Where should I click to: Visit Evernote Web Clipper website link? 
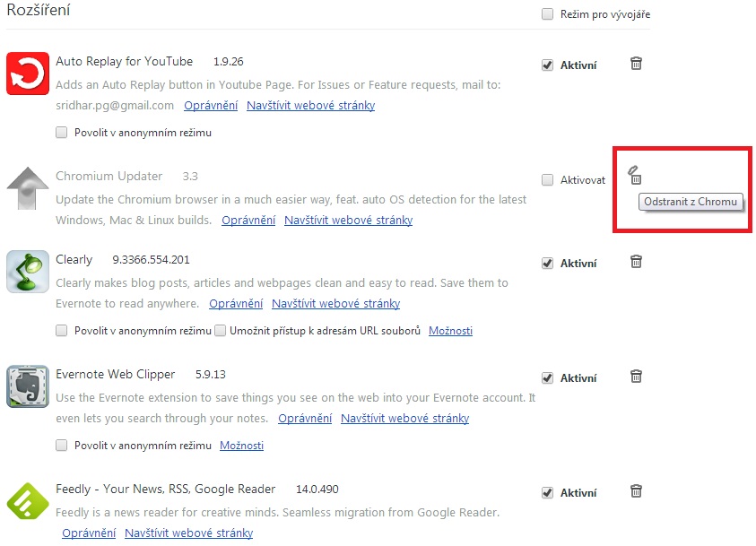[404, 419]
